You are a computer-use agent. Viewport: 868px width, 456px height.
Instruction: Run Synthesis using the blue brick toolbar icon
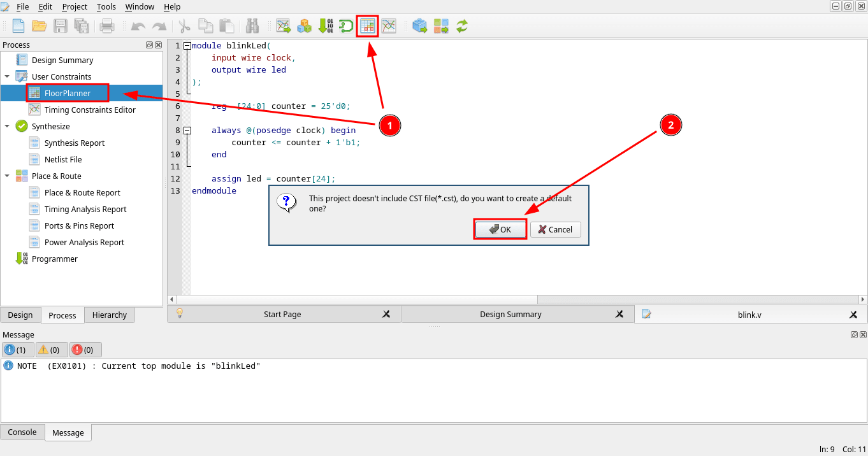[x=420, y=26]
